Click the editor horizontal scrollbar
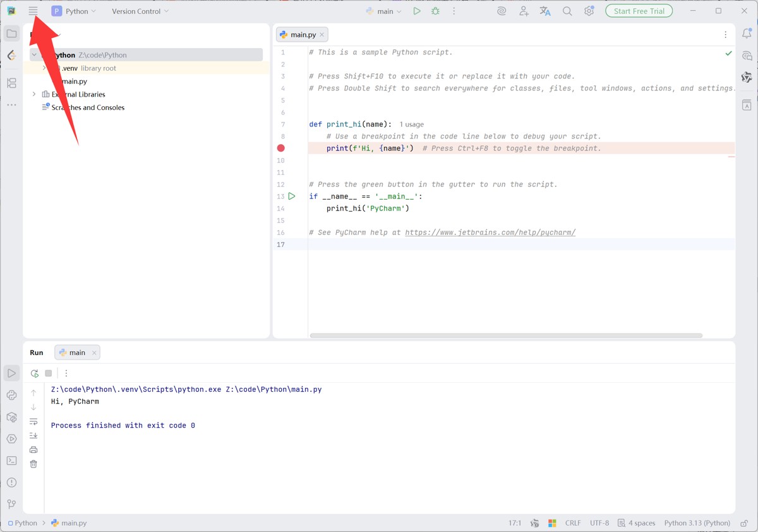 click(505, 336)
